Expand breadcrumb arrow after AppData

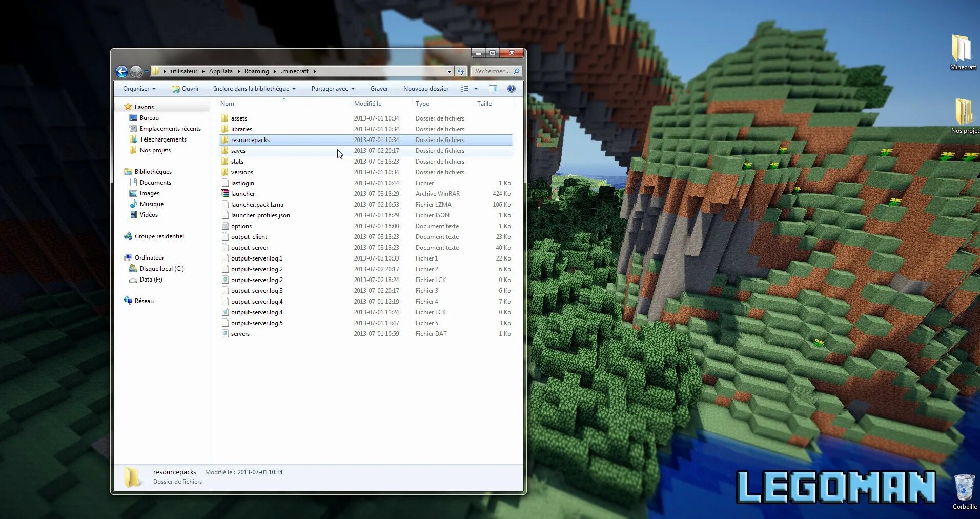click(x=238, y=71)
